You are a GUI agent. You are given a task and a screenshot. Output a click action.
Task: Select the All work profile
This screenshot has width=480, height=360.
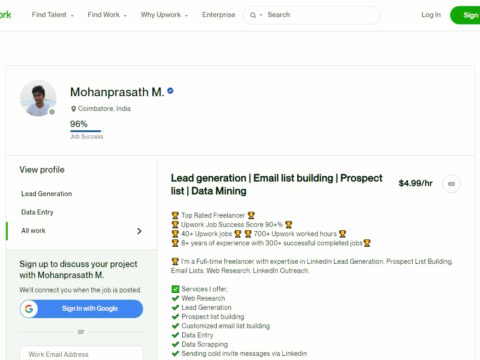(33, 231)
